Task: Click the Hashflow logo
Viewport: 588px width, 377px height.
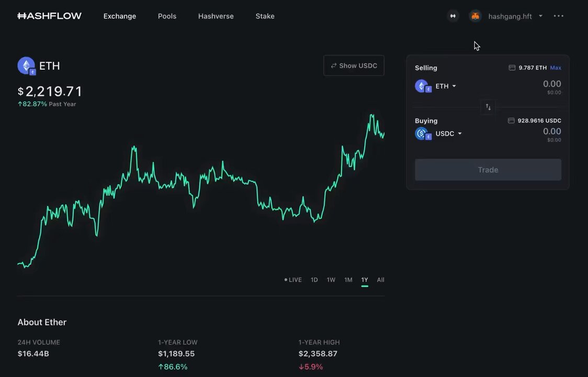Action: 50,16
